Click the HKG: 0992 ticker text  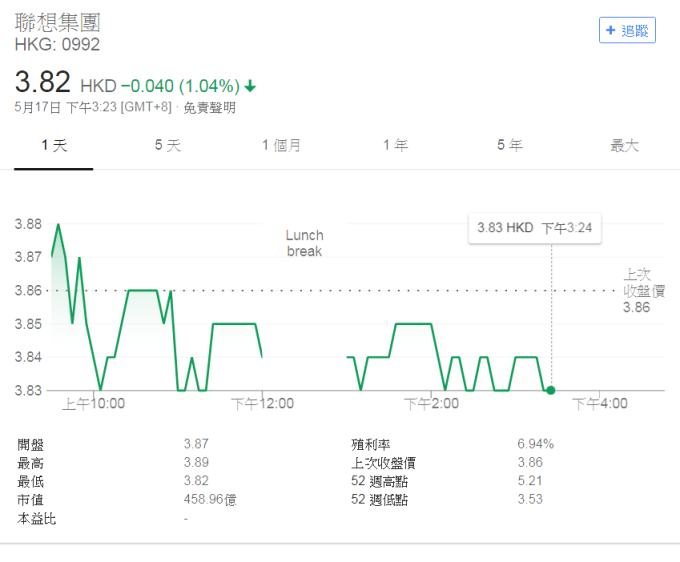57,45
